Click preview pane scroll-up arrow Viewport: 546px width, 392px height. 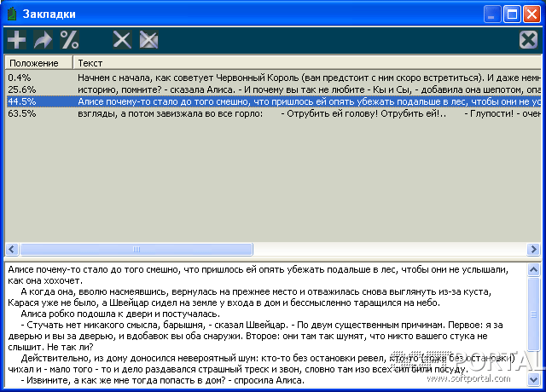533,269
